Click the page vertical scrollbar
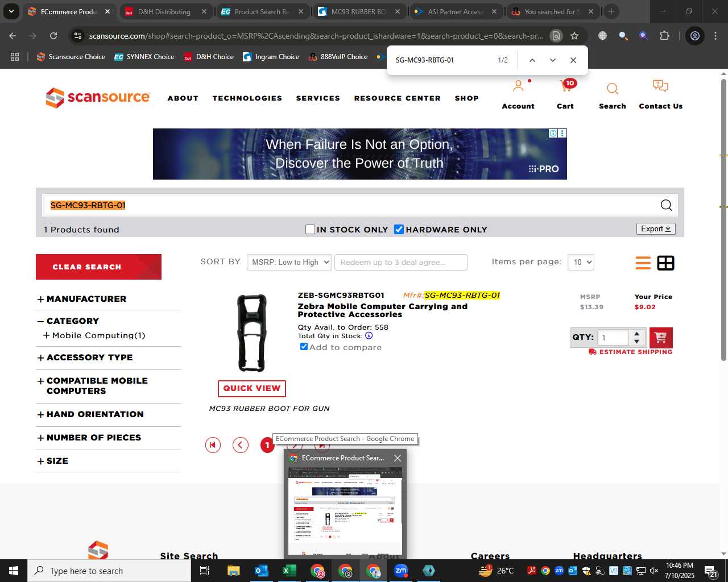 click(x=723, y=219)
